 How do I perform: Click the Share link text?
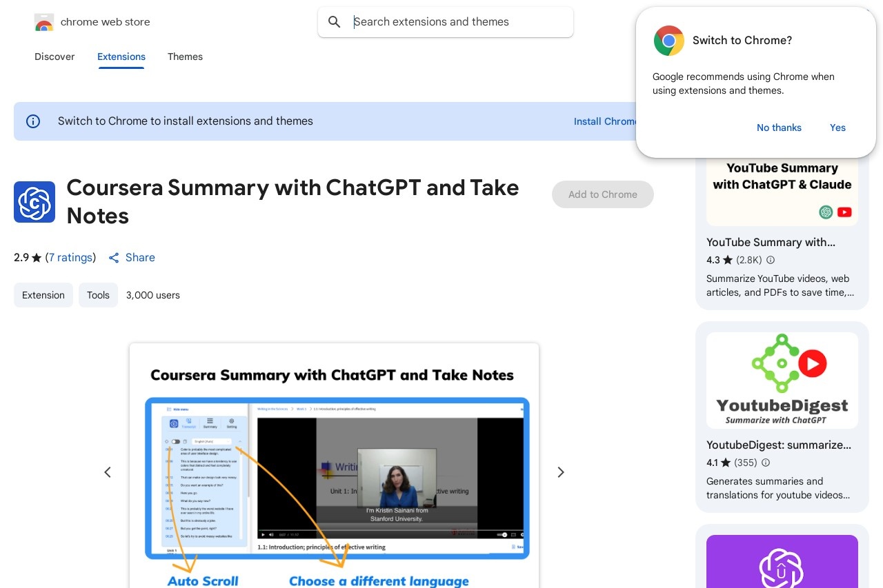[x=140, y=258]
